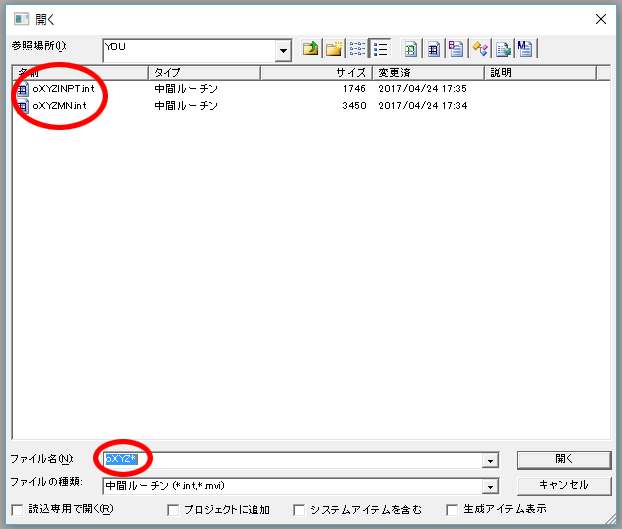Enable 生成アイテム表示 checkbox
The width and height of the screenshot is (622, 529).
point(452,510)
